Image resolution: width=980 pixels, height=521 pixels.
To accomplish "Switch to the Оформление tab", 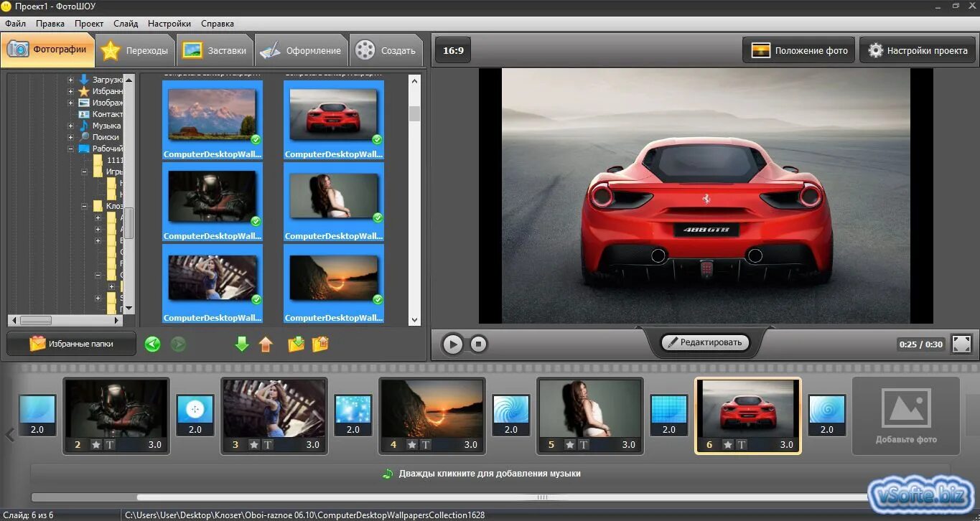I will (x=301, y=50).
